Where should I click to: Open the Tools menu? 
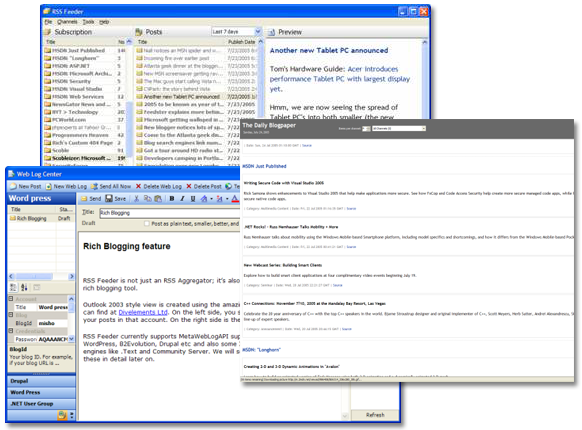88,22
